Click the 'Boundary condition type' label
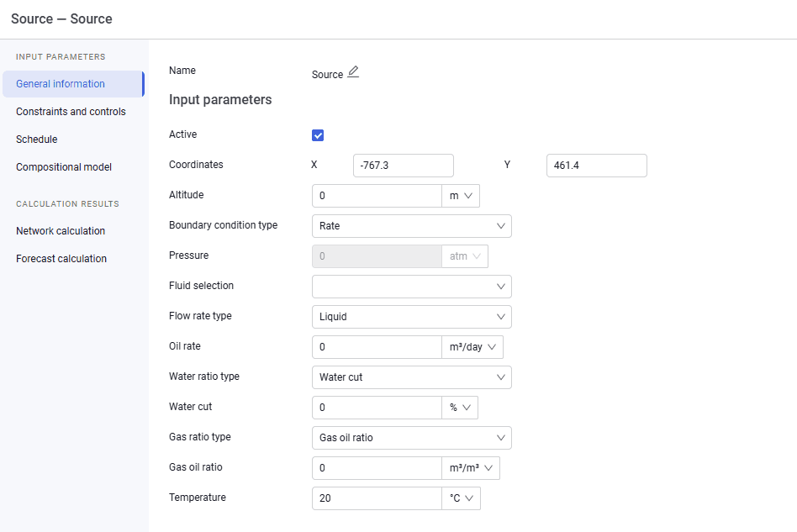 coord(223,225)
